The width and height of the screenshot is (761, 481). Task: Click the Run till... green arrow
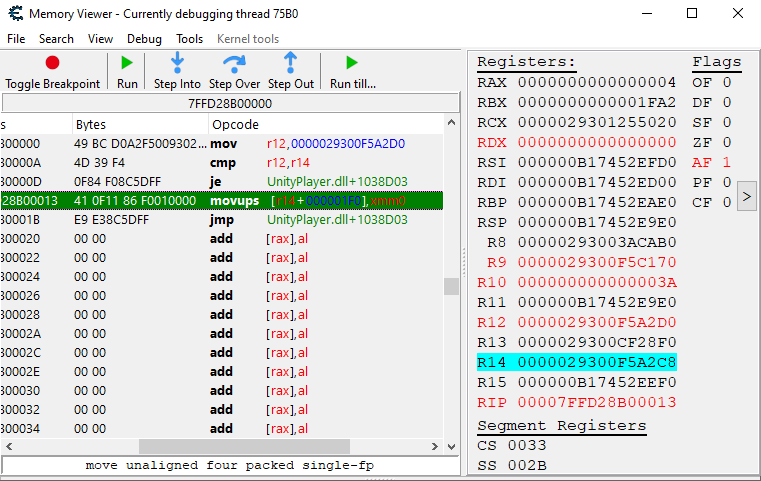[x=352, y=63]
